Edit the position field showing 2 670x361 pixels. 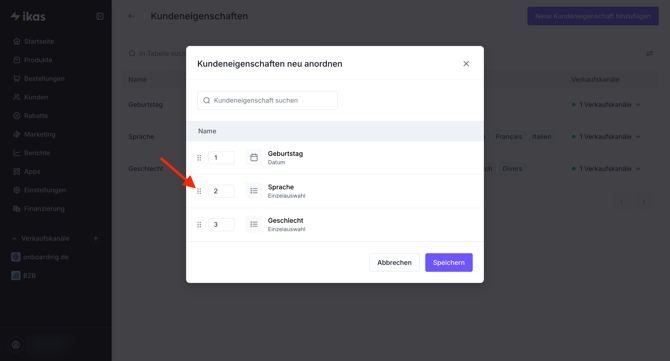[221, 191]
